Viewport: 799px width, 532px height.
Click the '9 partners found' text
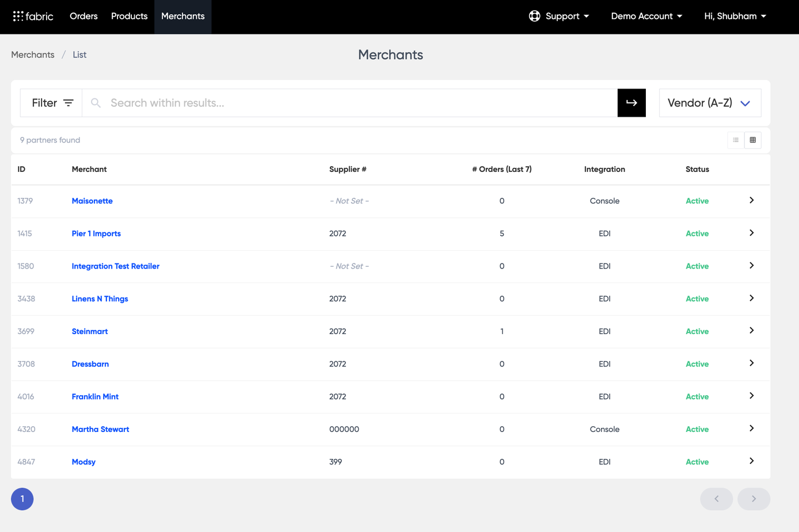click(50, 140)
